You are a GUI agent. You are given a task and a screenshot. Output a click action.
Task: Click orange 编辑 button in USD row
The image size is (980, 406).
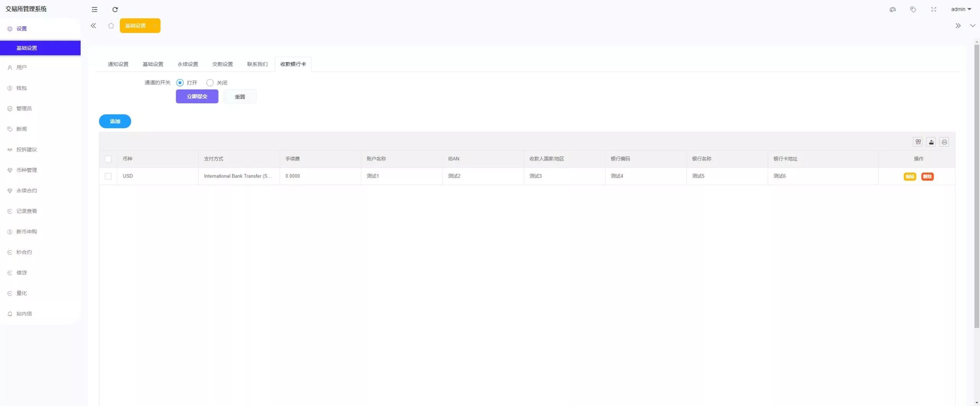(910, 176)
